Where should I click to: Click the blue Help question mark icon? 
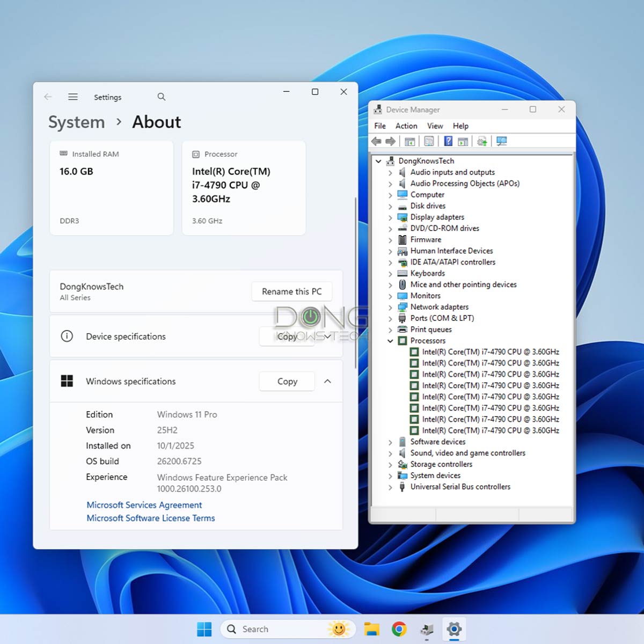click(x=448, y=141)
